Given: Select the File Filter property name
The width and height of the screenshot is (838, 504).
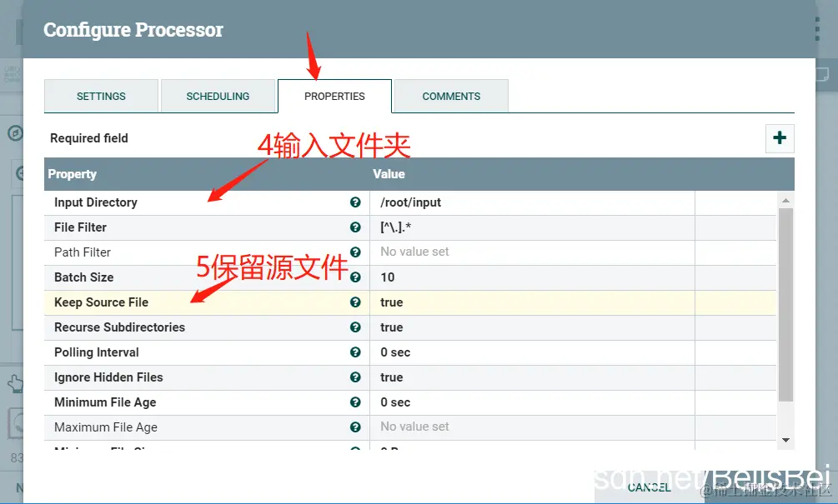Looking at the screenshot, I should [80, 227].
